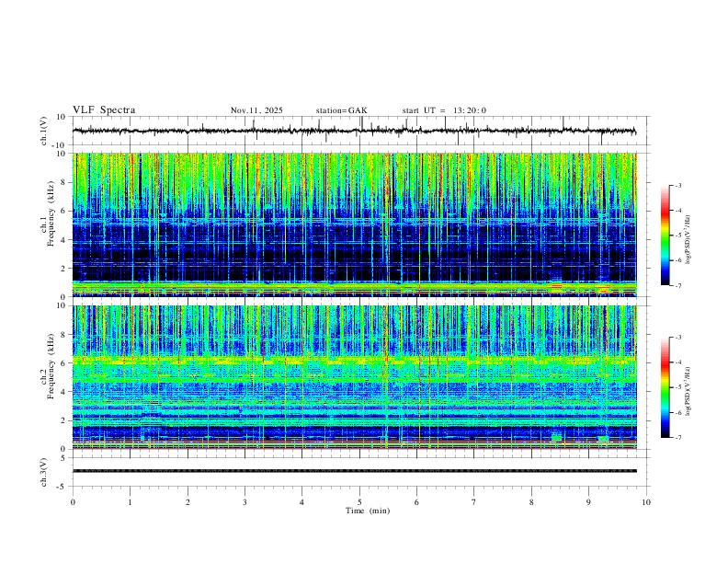728x563 pixels.
Task: Click time axis tick label "3"
Action: click(x=245, y=502)
